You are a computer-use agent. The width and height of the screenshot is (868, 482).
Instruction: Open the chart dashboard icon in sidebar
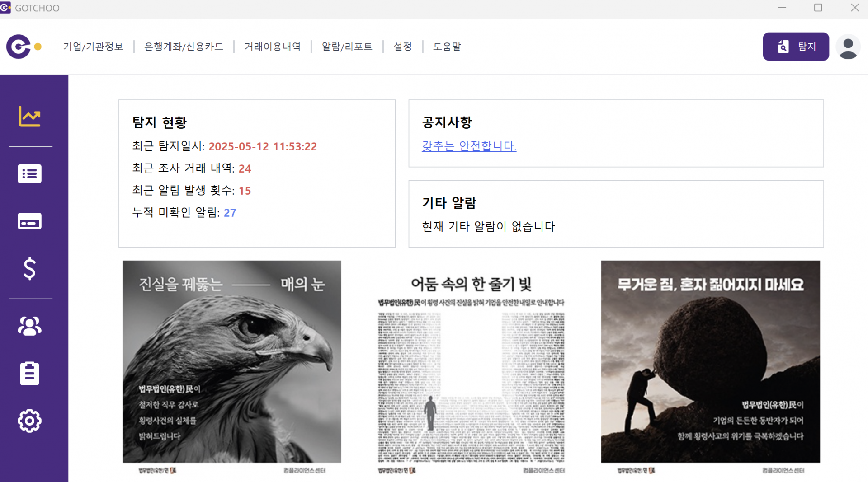tap(29, 117)
